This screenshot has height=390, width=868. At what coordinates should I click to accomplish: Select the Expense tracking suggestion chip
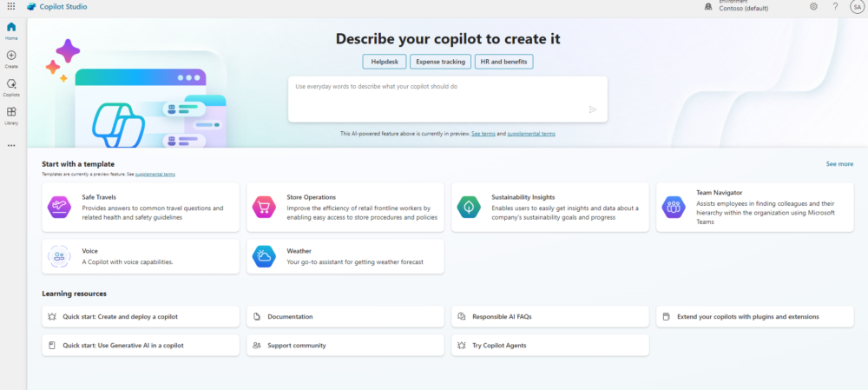click(439, 62)
